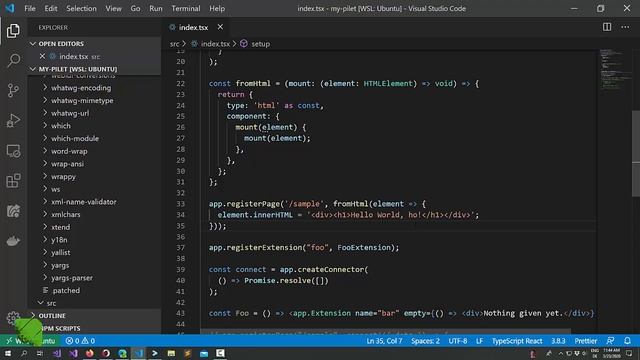Click the feedback icon in status bar

pos(611,341)
